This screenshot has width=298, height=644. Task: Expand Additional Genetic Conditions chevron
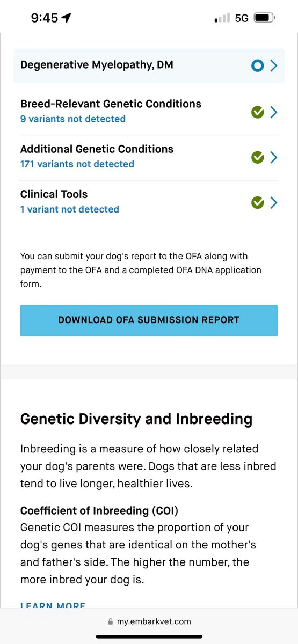274,157
